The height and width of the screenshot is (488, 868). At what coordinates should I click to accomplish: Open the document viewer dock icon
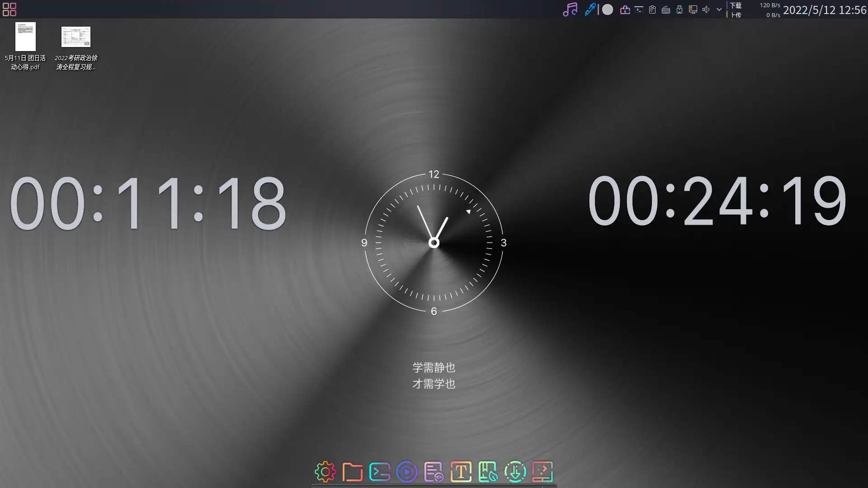434,472
